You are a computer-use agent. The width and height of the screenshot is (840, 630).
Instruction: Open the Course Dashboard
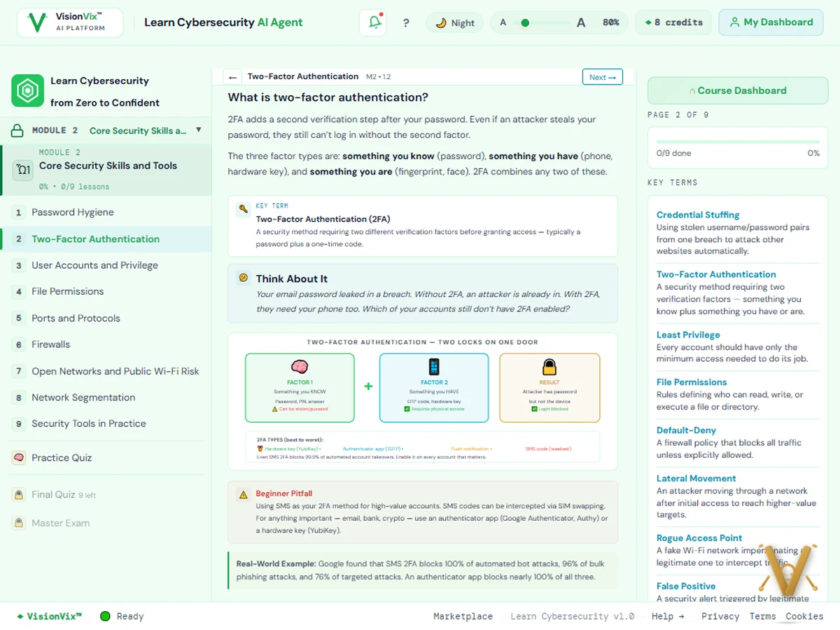(738, 90)
